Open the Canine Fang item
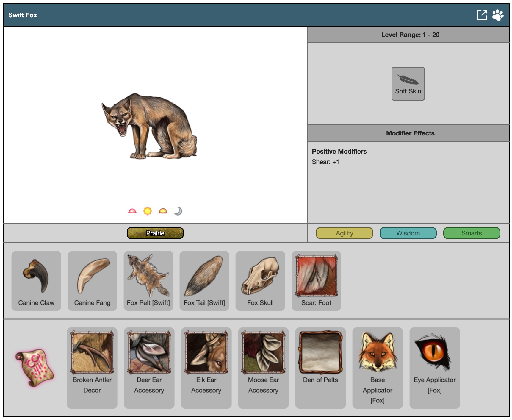512x420 pixels. (92, 280)
